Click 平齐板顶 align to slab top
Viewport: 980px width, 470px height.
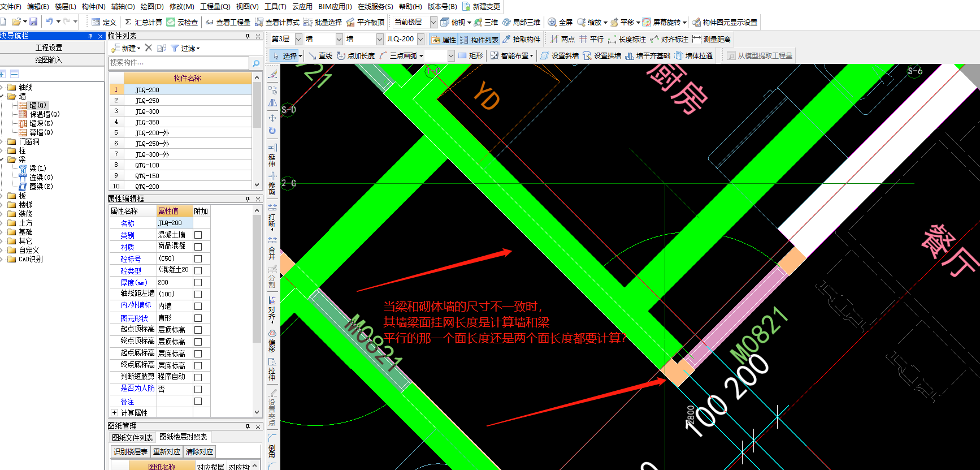pyautogui.click(x=365, y=22)
